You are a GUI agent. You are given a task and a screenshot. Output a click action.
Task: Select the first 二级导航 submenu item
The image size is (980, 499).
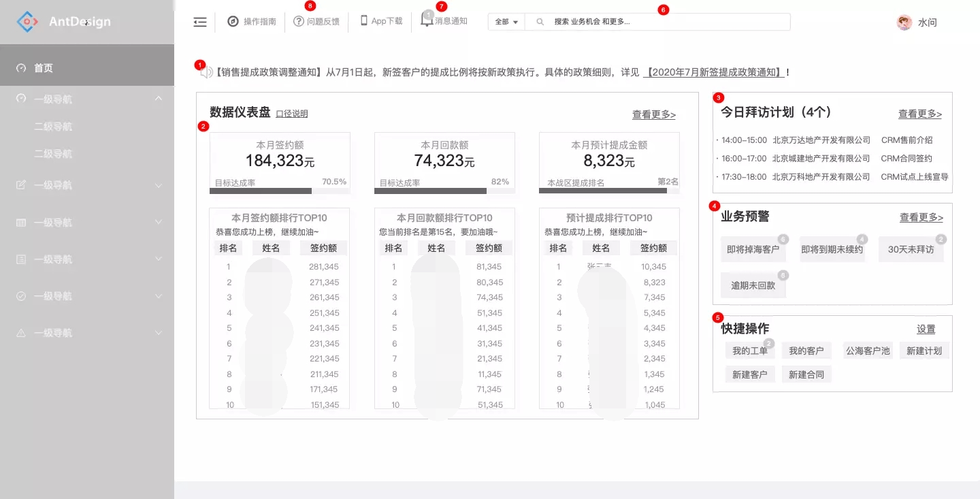point(53,127)
